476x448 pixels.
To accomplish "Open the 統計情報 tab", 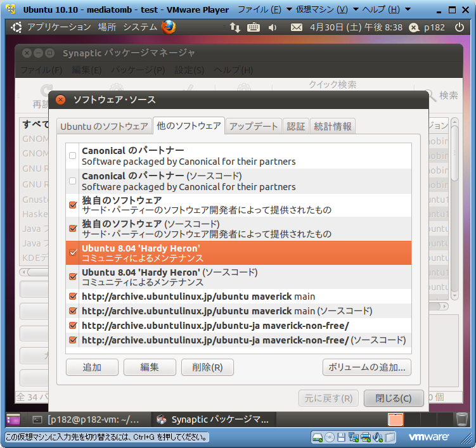I will click(x=333, y=126).
